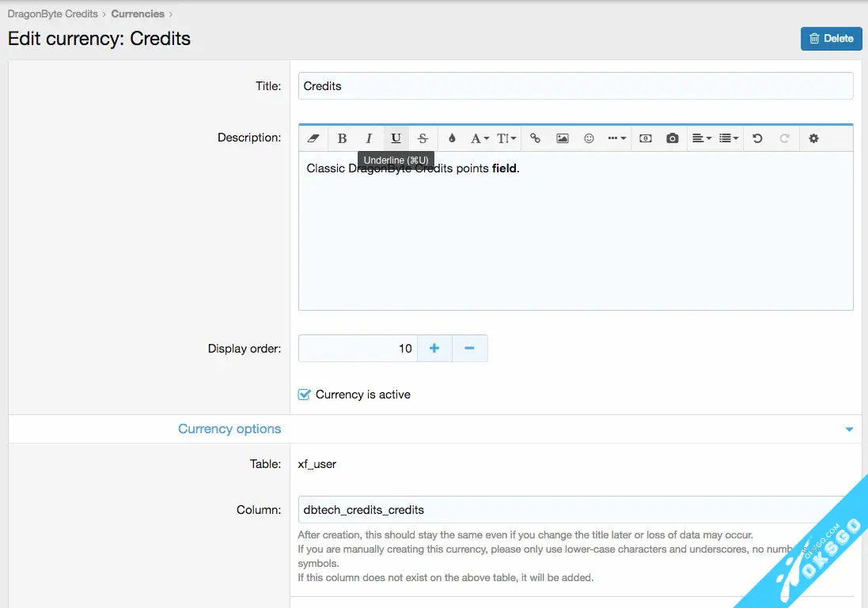Increase display order with the plus button
The image size is (868, 608).
[x=434, y=349]
